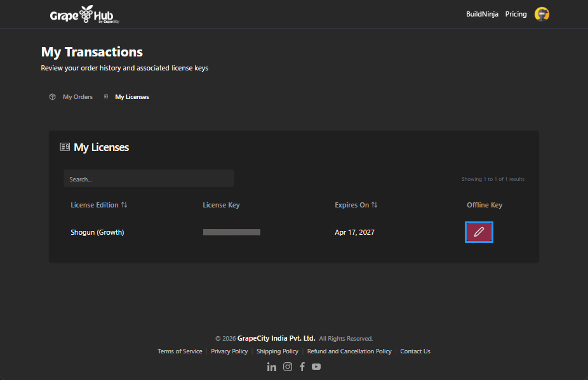588x380 pixels.
Task: Select the My Licenses tab
Action: pos(131,96)
